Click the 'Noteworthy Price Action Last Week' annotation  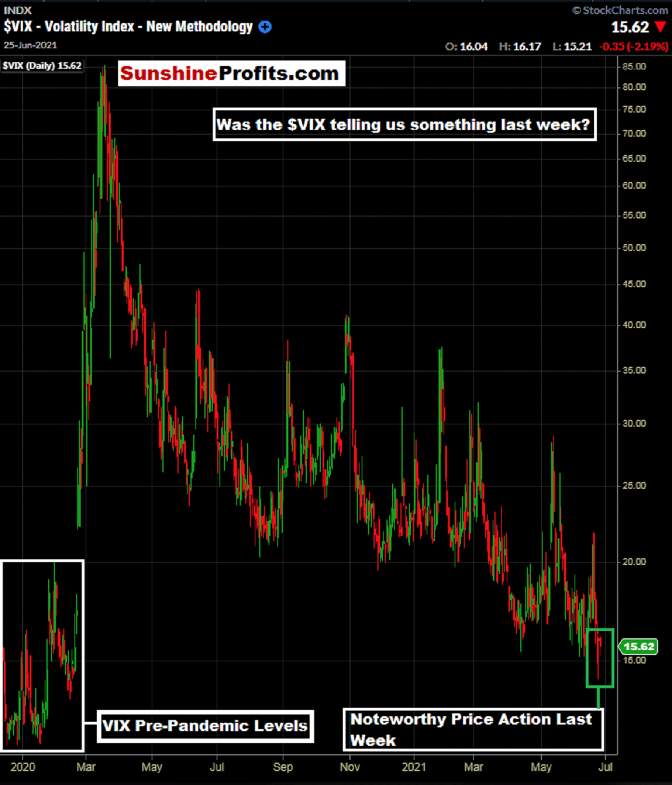473,729
